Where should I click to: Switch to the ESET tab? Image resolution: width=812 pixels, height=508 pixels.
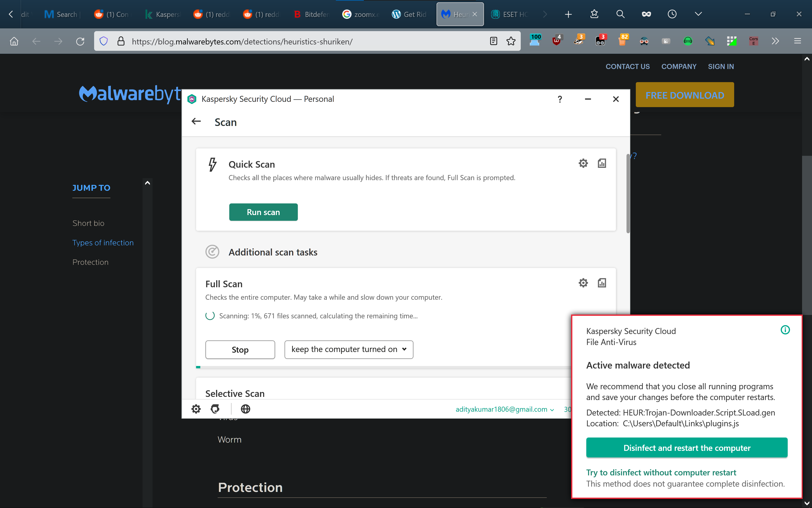[x=510, y=14]
